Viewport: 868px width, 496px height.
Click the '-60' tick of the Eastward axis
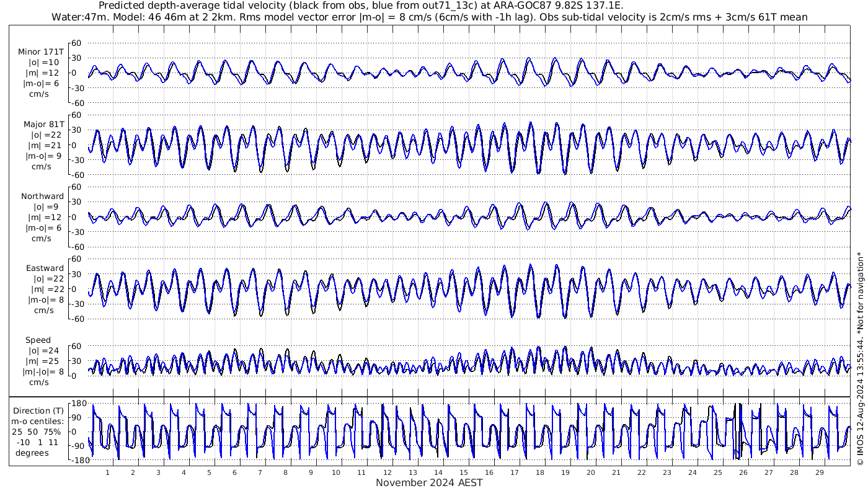(x=77, y=319)
